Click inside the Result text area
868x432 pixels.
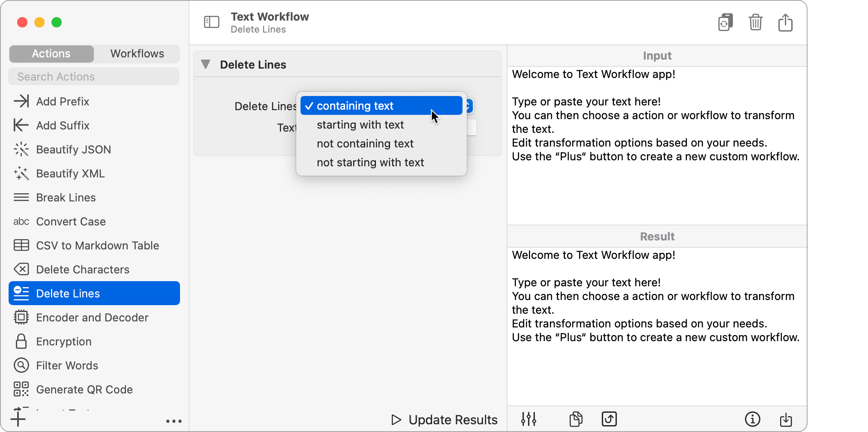click(657, 327)
